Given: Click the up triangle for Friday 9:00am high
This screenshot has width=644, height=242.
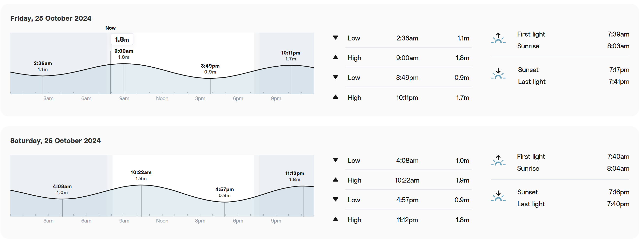Looking at the screenshot, I should tap(336, 57).
